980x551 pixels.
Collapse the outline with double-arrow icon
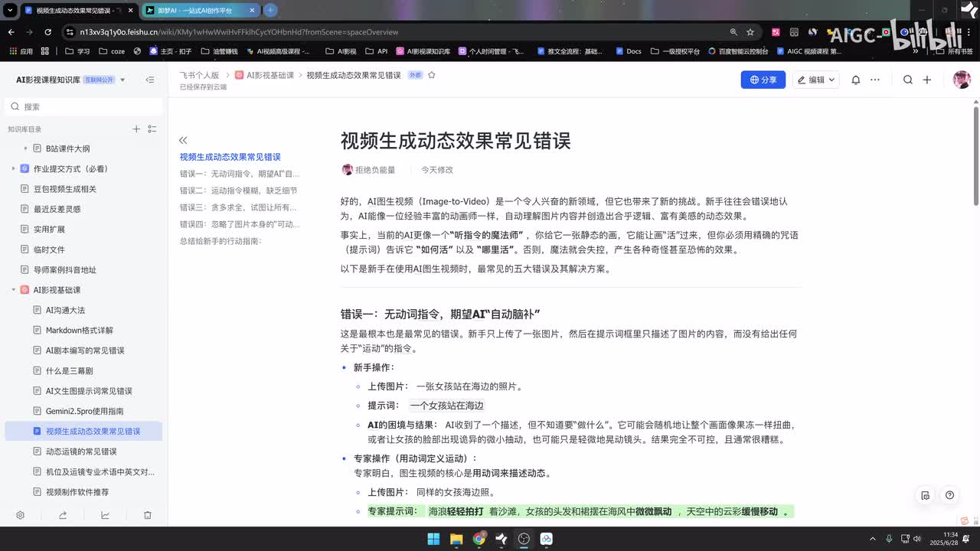(x=183, y=140)
